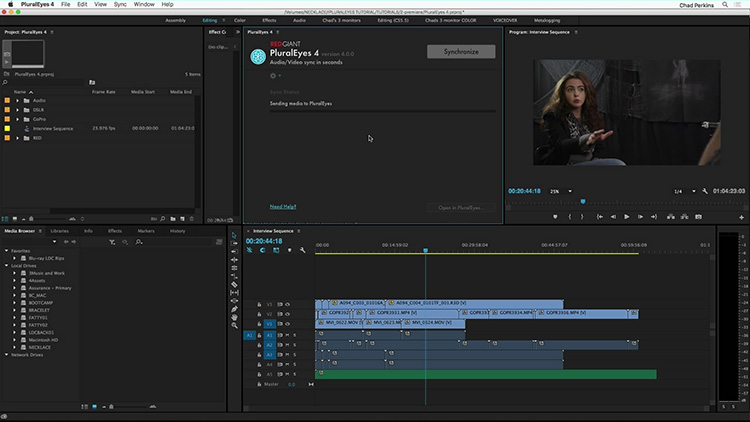The height and width of the screenshot is (422, 750).
Task: Select the Zoom tool magnifier icon
Action: (234, 325)
